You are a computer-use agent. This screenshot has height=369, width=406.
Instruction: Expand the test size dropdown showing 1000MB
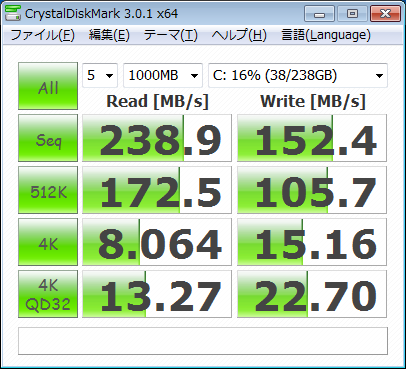click(x=163, y=76)
